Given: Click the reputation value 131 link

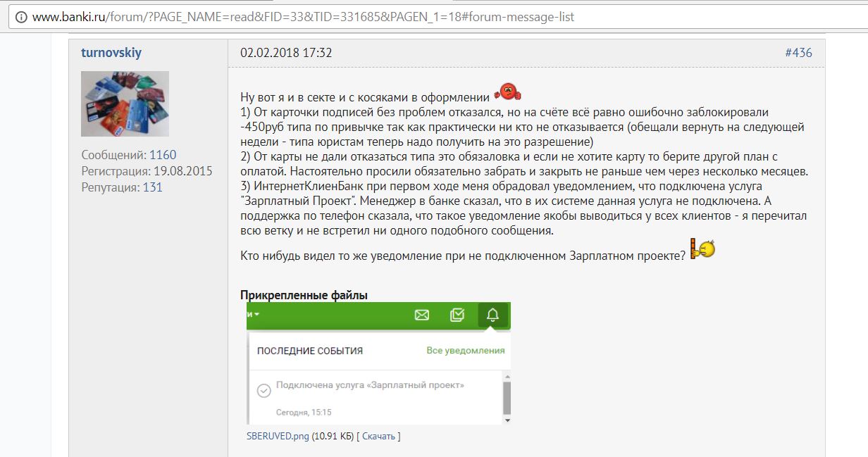Looking at the screenshot, I should pyautogui.click(x=153, y=187).
